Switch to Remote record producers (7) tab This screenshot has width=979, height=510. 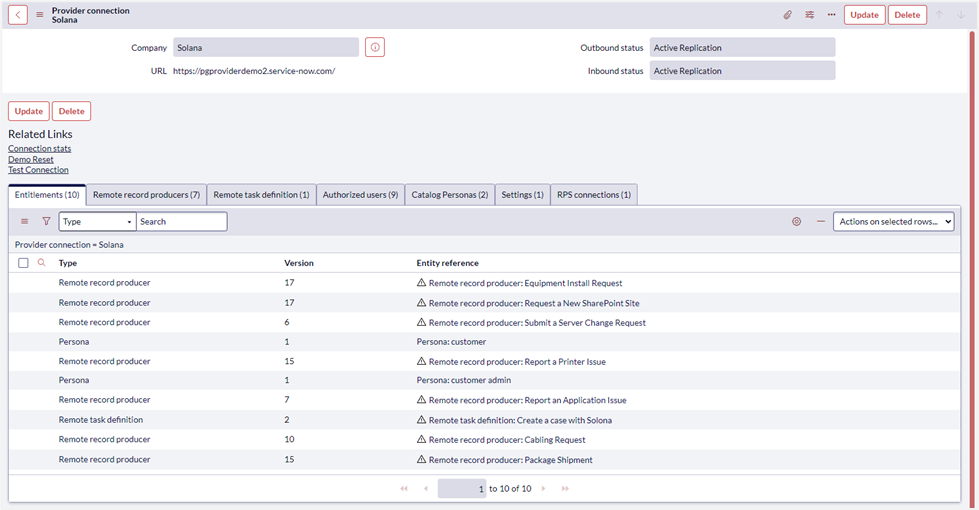click(x=146, y=195)
